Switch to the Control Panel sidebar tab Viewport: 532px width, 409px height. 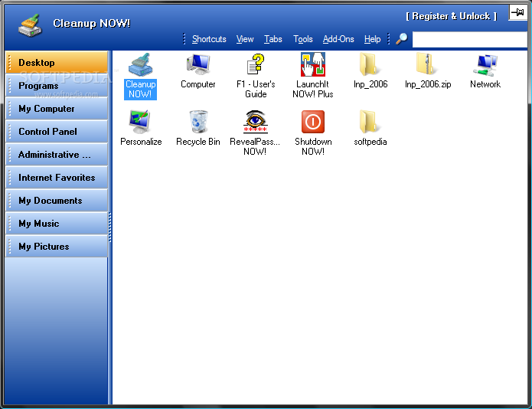57,132
